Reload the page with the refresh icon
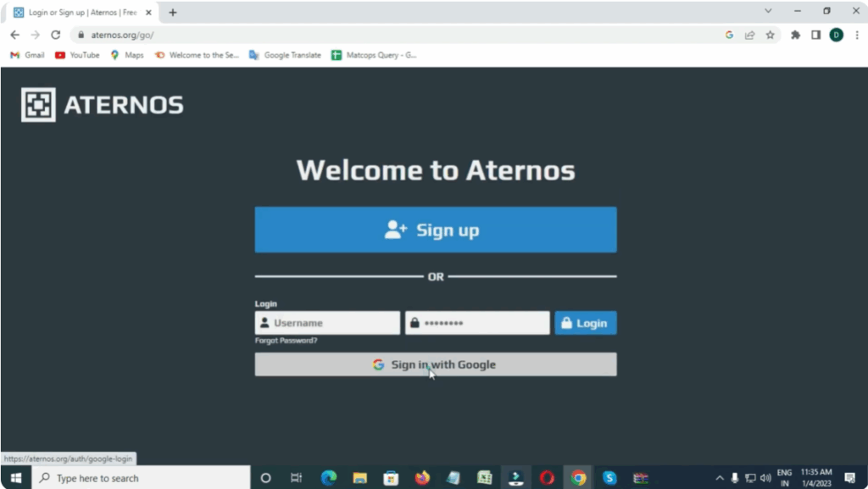Screen dimensions: 868x489 tap(56, 36)
